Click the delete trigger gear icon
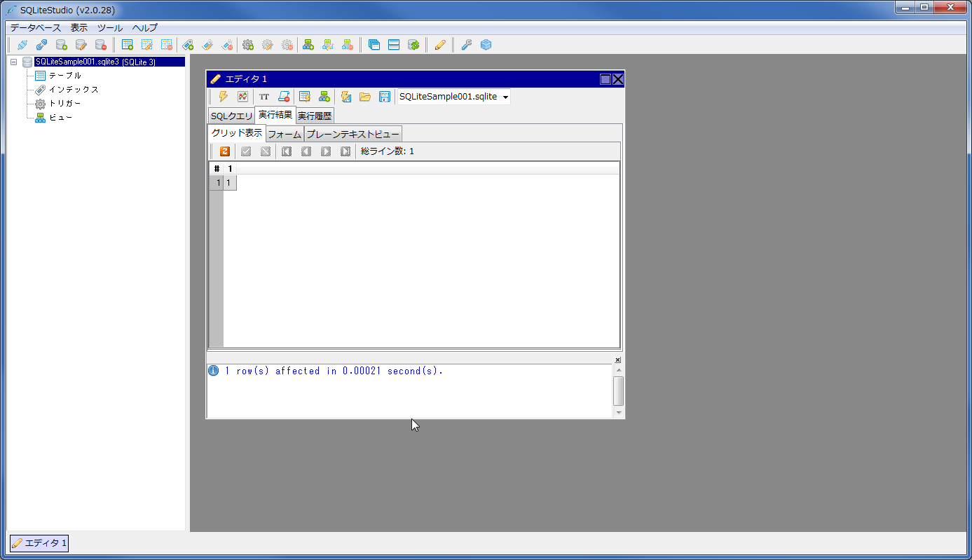This screenshot has width=972, height=560. pos(287,45)
